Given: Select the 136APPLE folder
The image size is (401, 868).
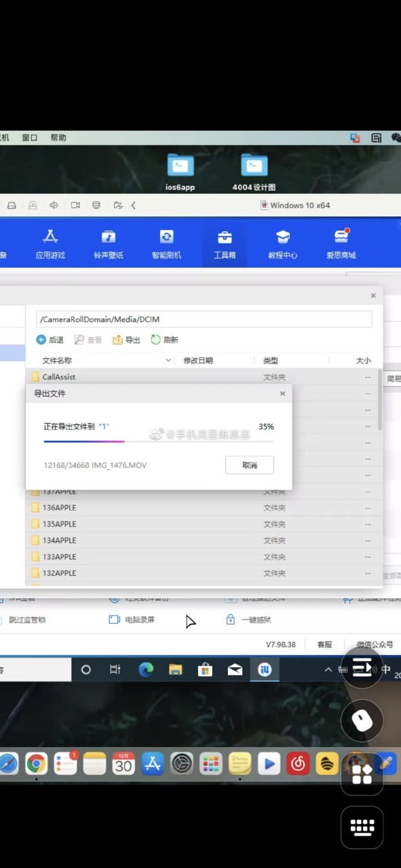Looking at the screenshot, I should point(202,507).
